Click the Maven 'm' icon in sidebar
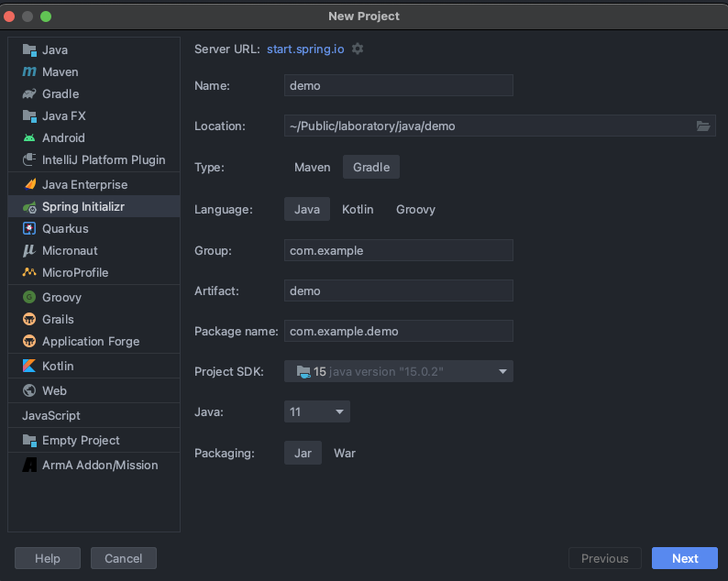Viewport: 728px width, 581px height. coord(29,71)
